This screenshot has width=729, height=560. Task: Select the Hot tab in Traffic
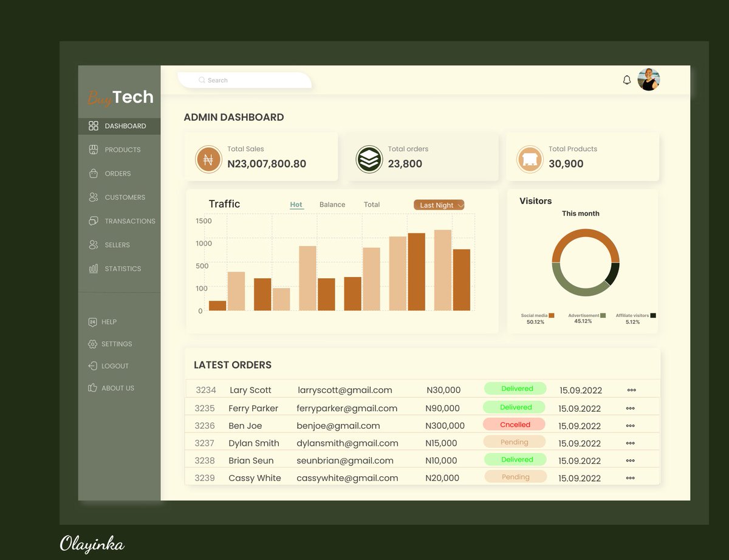click(296, 205)
